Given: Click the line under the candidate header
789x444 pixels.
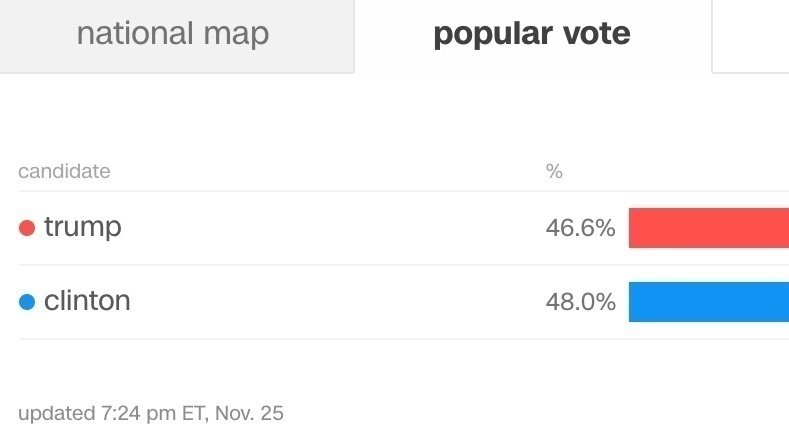Looking at the screenshot, I should click(404, 191).
